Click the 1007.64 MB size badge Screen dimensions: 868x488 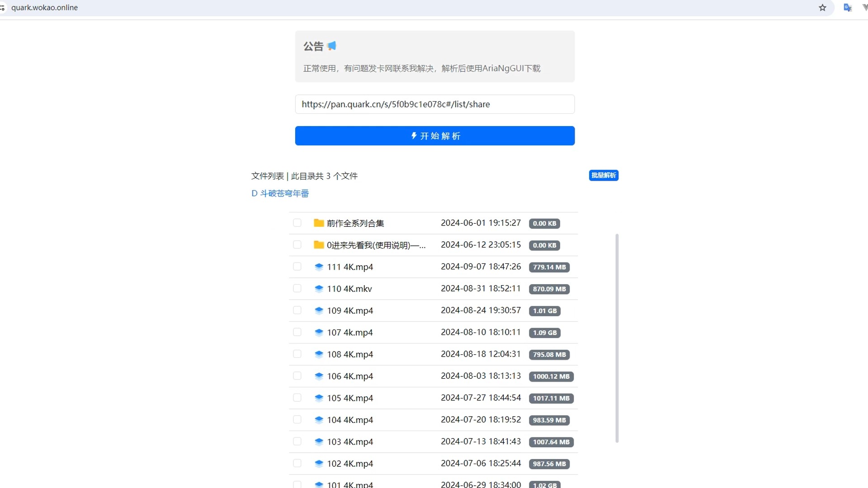pos(551,442)
